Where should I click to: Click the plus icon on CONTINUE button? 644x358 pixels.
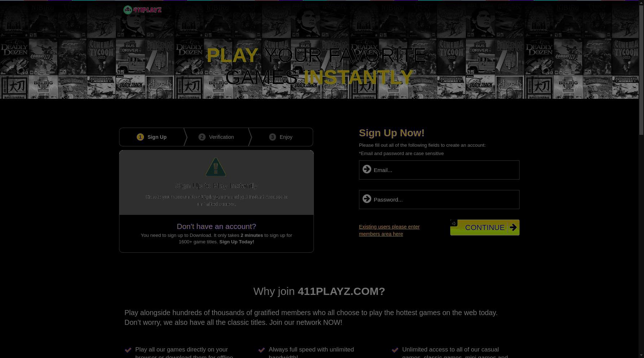coord(454,223)
